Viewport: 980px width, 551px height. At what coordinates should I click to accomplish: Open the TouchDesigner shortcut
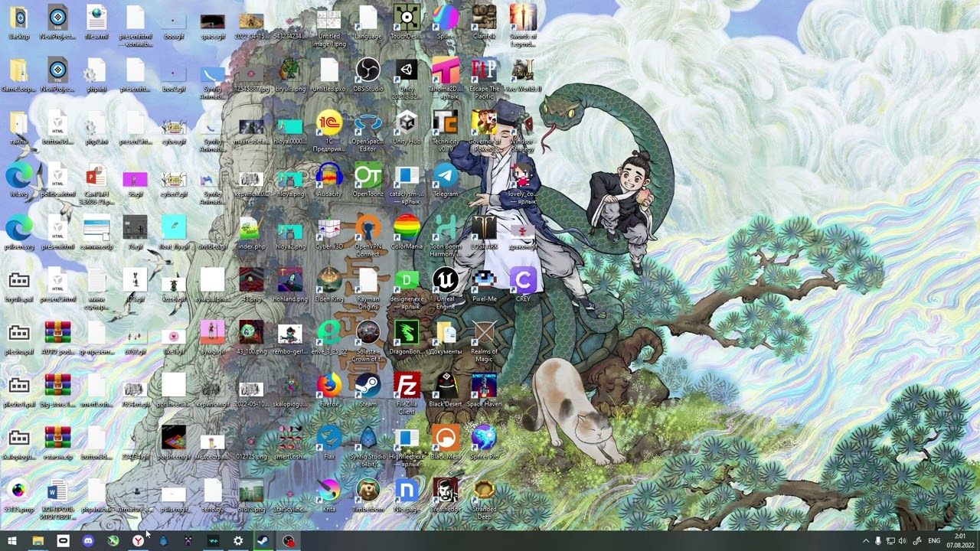pos(407,22)
